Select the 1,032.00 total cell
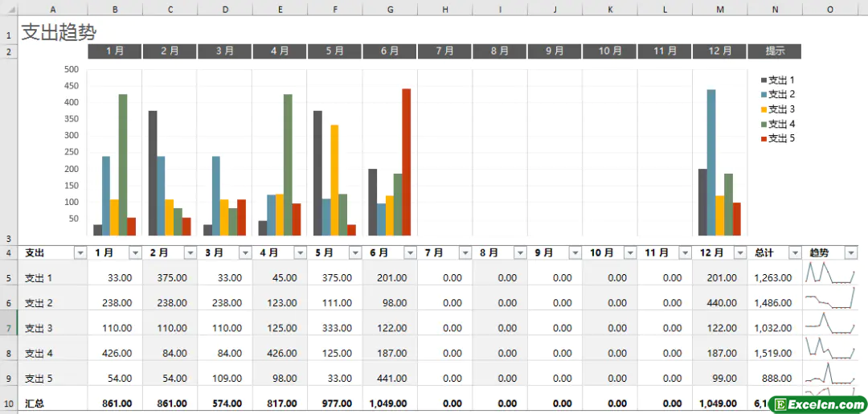Viewport: 868px width, 414px height. point(775,323)
